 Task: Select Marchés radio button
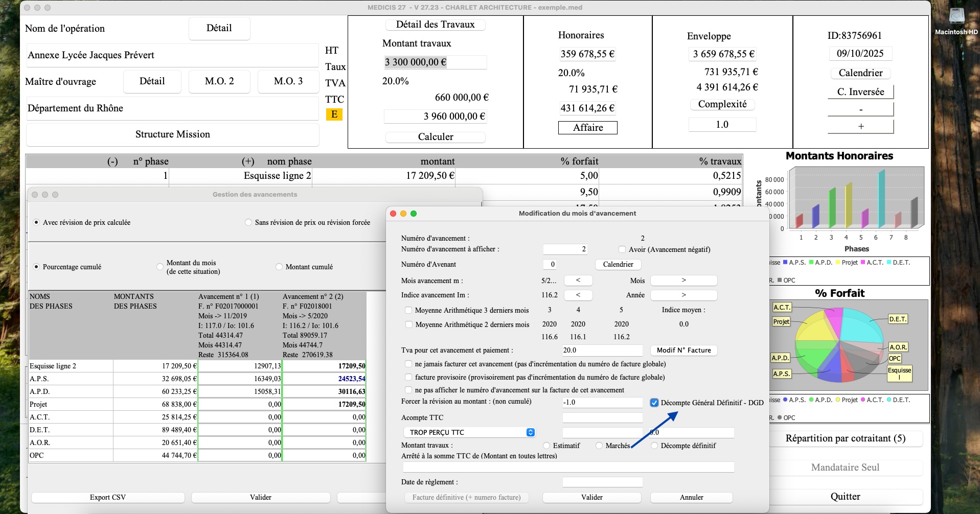tap(599, 446)
